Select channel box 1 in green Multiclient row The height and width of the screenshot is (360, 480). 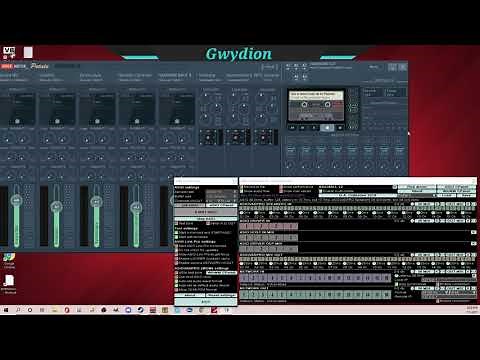[244, 295]
